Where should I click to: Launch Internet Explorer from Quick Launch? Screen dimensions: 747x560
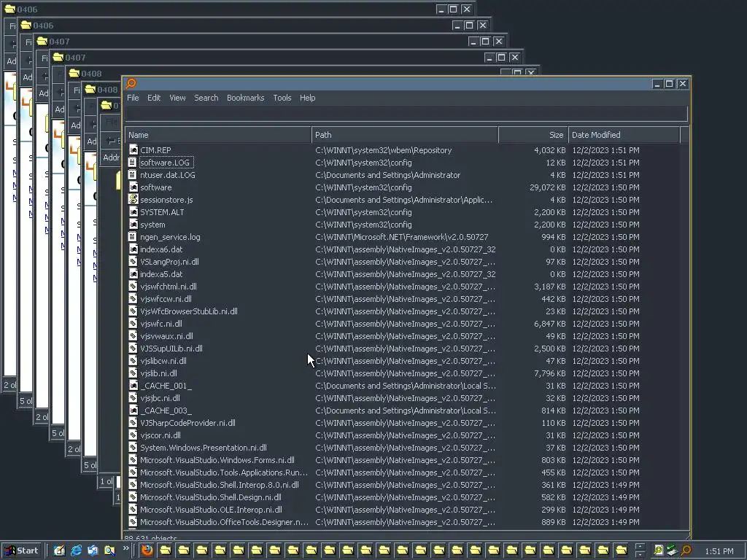click(x=76, y=551)
